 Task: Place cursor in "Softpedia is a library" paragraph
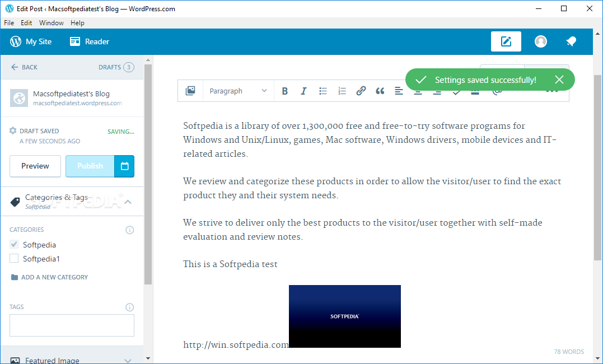(370, 139)
